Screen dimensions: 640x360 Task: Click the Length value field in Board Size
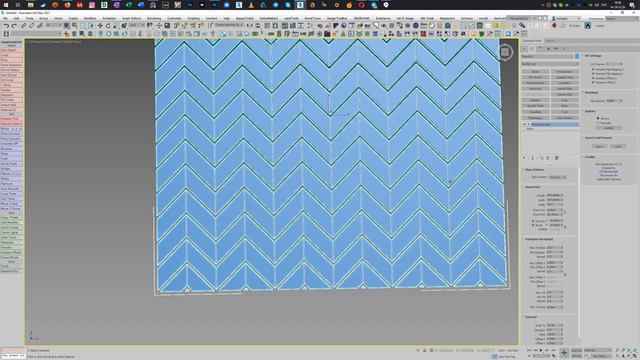[x=554, y=196]
